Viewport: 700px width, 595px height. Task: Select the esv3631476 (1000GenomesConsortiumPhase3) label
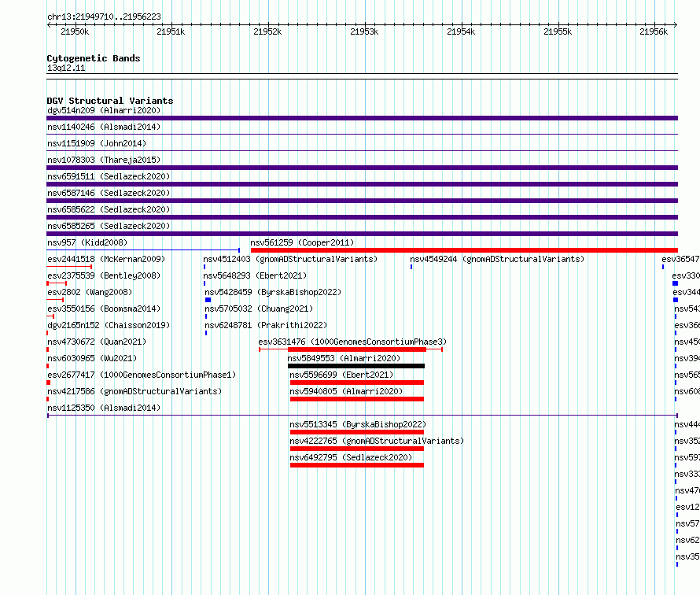(x=352, y=342)
